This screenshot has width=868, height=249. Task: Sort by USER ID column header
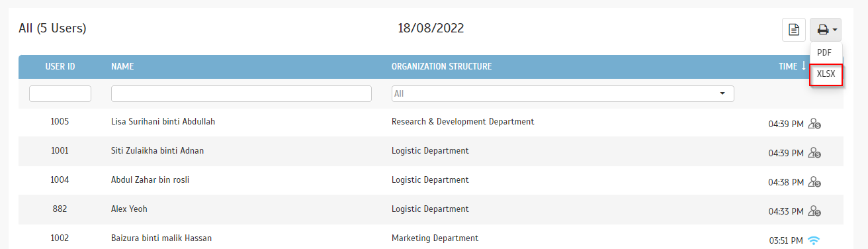click(x=60, y=67)
